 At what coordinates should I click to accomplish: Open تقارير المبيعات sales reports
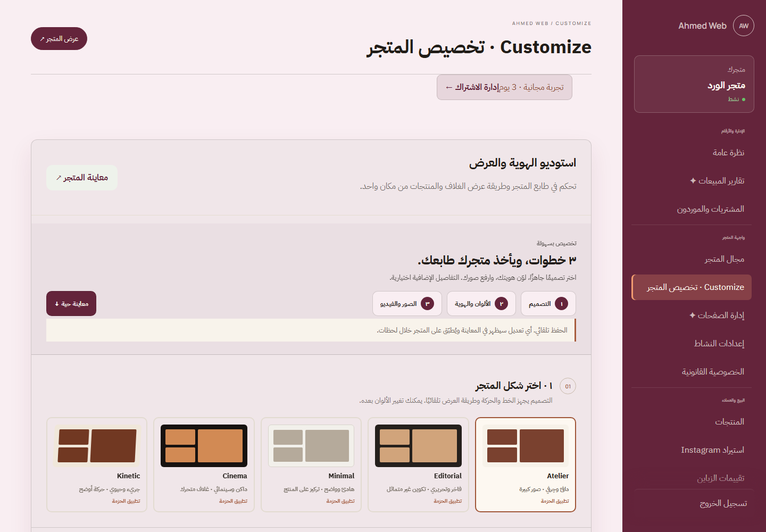692,181
